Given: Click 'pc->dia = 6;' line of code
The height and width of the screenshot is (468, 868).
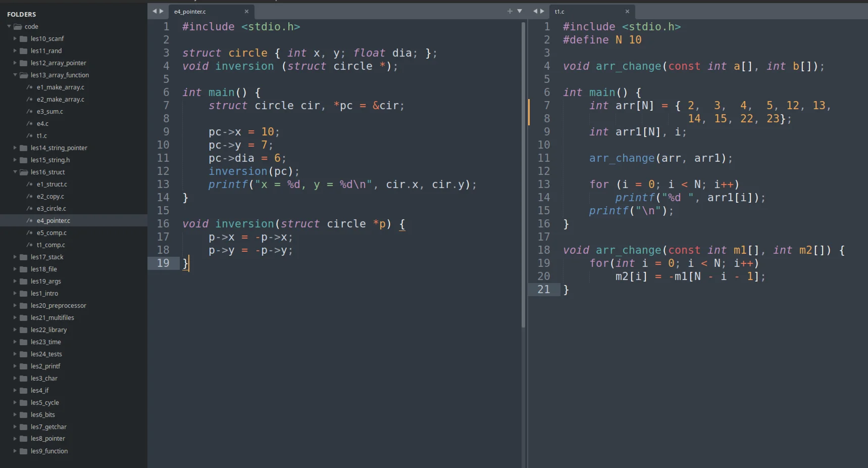Looking at the screenshot, I should (x=247, y=158).
